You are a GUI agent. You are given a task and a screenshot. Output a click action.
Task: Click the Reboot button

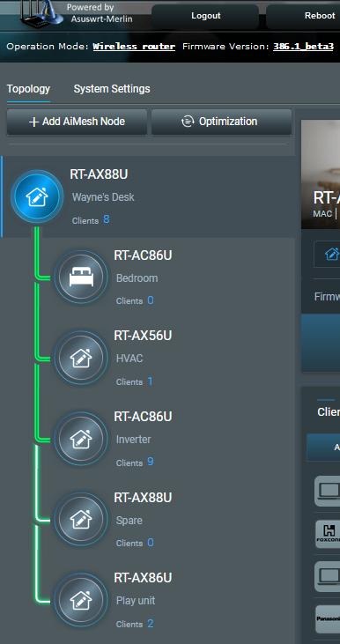tap(303, 16)
